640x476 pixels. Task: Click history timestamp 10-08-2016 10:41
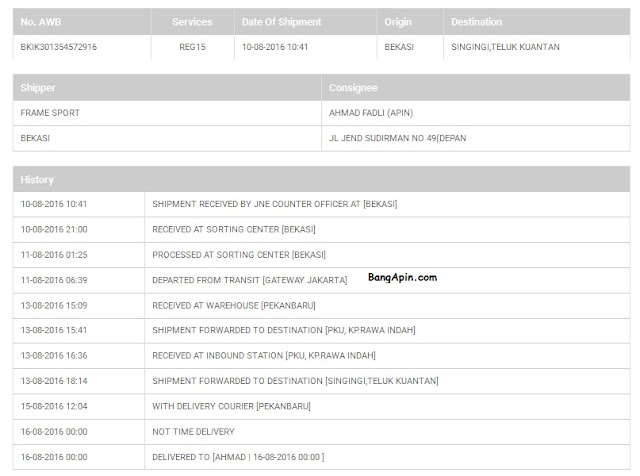pyautogui.click(x=54, y=204)
